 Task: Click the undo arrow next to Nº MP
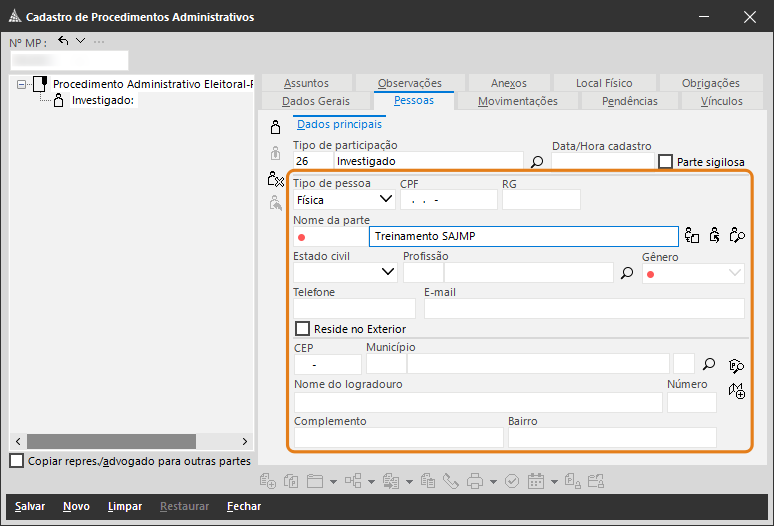click(63, 40)
